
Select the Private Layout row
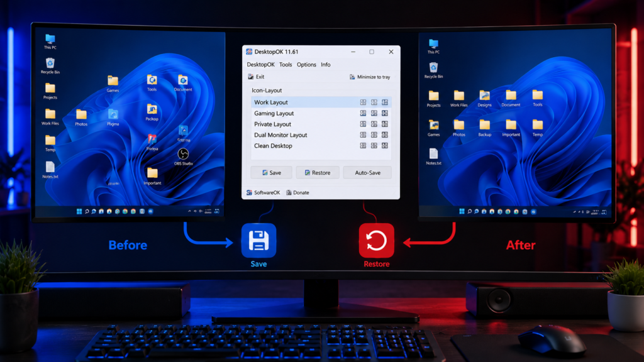point(321,124)
